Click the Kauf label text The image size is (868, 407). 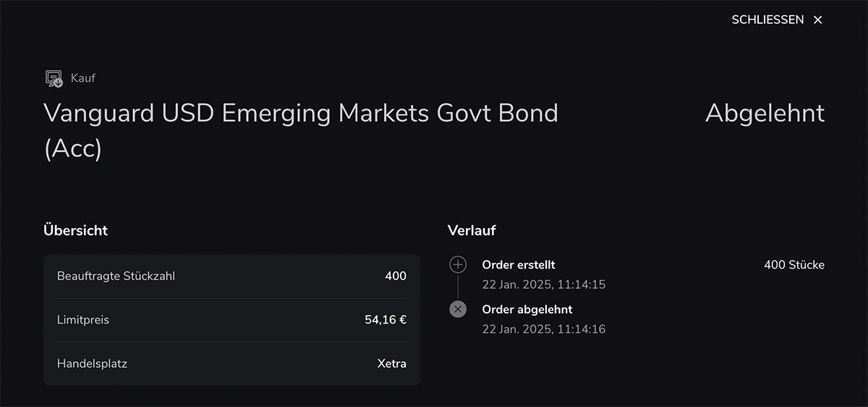[83, 77]
